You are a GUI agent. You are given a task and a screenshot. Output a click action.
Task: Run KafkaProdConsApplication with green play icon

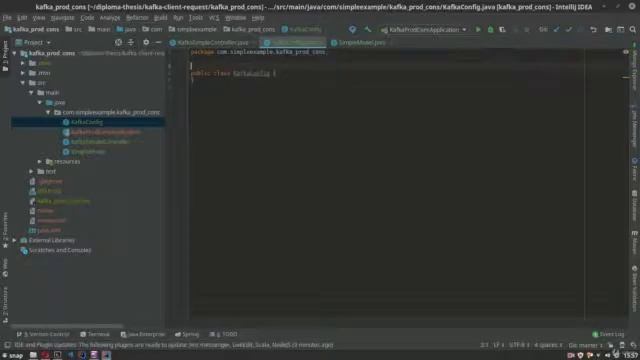pos(478,29)
